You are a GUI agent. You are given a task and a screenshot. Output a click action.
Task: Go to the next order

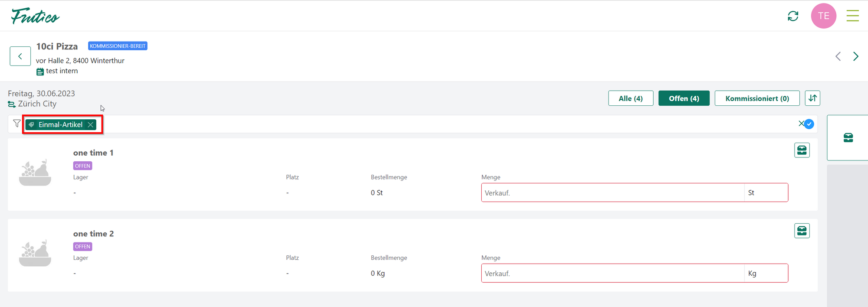tap(855, 56)
